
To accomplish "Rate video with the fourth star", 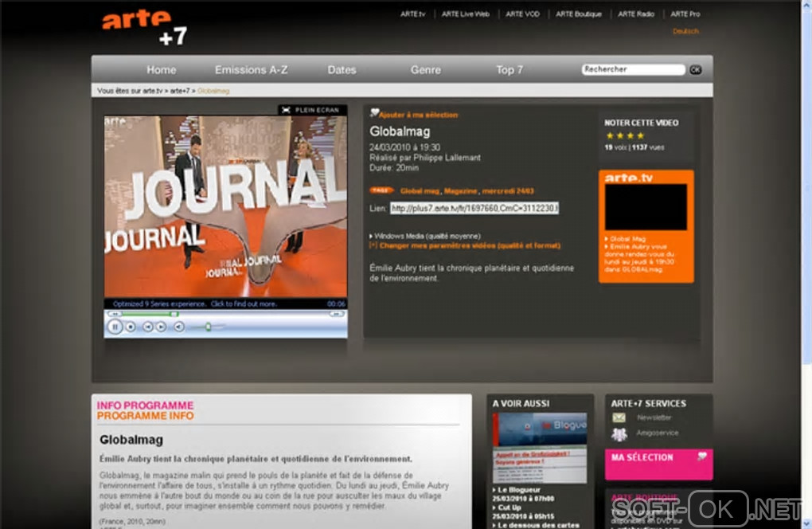I will [x=641, y=135].
